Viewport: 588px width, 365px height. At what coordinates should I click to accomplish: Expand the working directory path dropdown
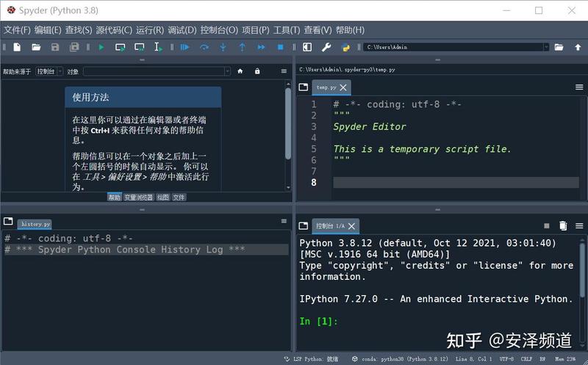coord(546,47)
